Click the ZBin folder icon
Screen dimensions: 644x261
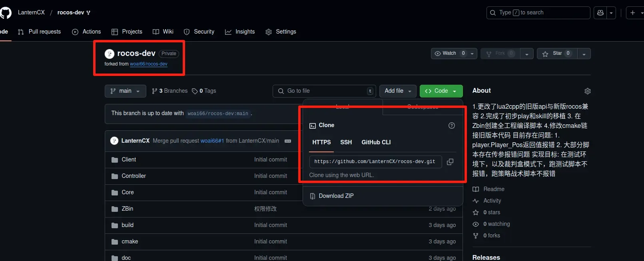(x=115, y=209)
